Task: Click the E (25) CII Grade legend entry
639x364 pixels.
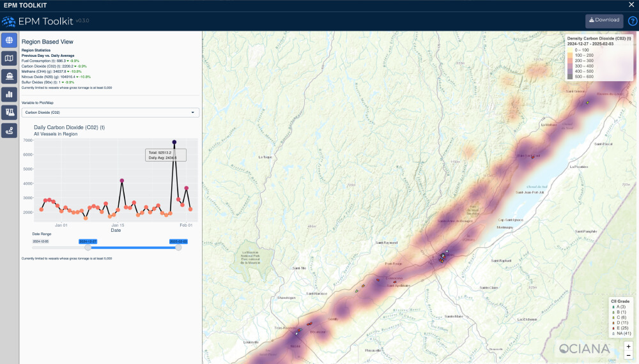Action: pyautogui.click(x=619, y=328)
